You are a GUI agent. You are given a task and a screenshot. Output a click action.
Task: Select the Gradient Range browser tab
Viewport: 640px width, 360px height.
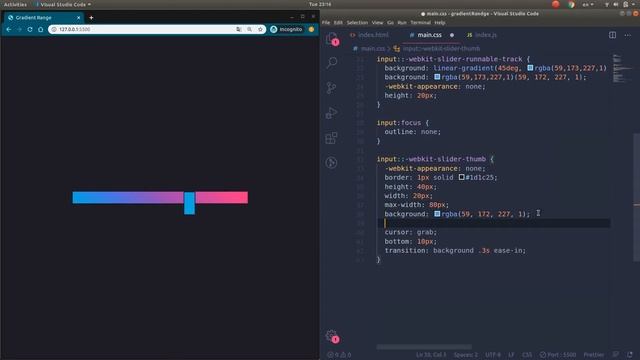(44, 18)
